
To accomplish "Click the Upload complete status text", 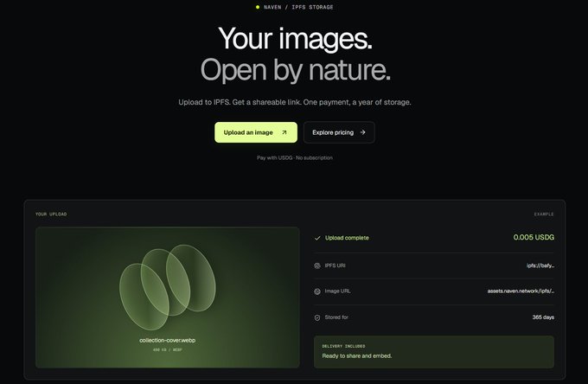I will click(347, 238).
